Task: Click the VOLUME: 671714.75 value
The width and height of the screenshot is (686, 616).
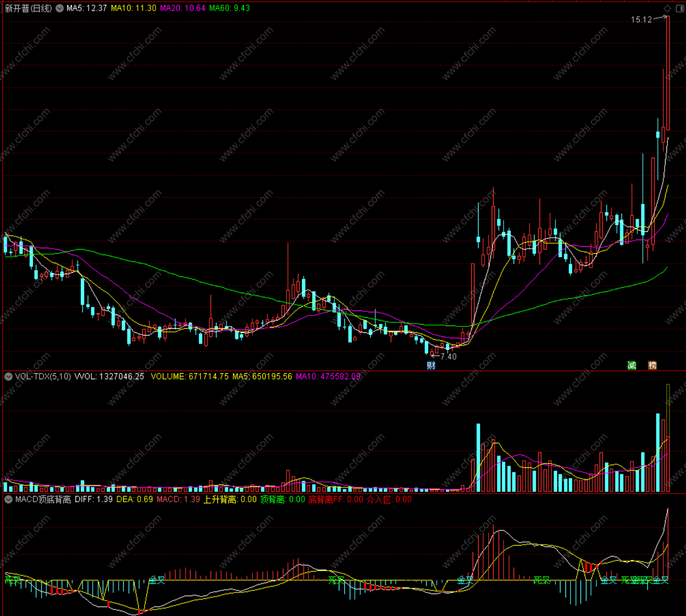Action: [190, 376]
